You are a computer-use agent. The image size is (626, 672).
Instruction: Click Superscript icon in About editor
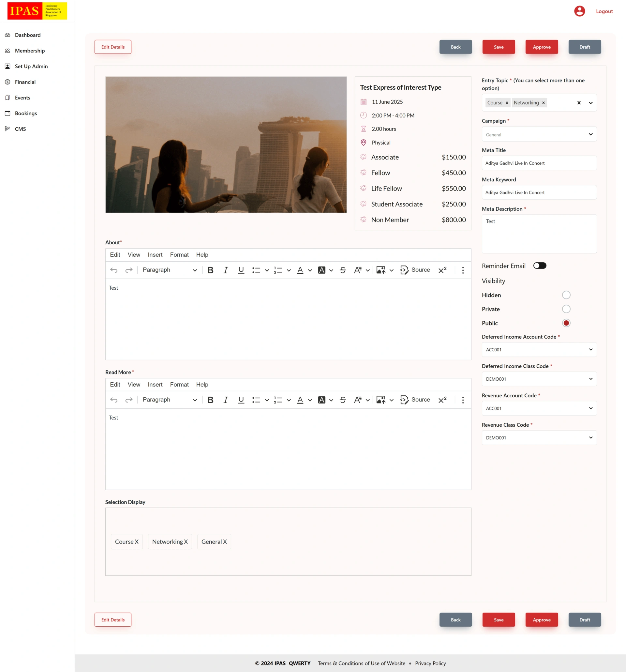[442, 270]
